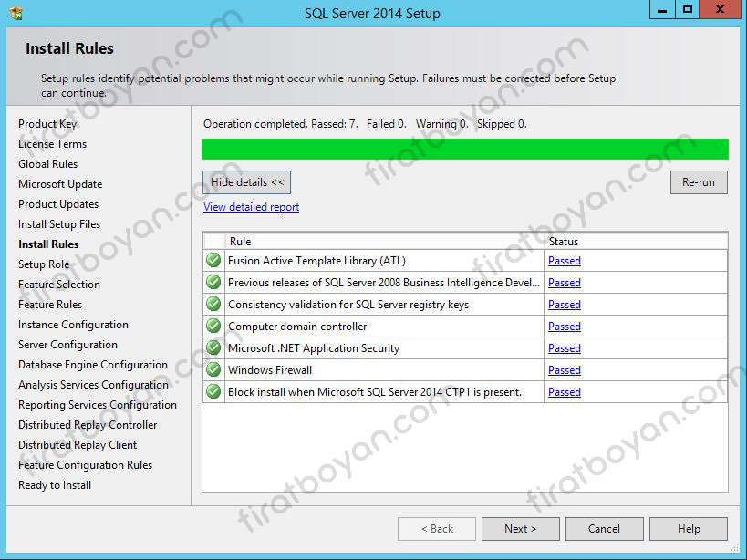
Task: Click green check icon for Block install CTP1 rule
Action: [x=213, y=392]
